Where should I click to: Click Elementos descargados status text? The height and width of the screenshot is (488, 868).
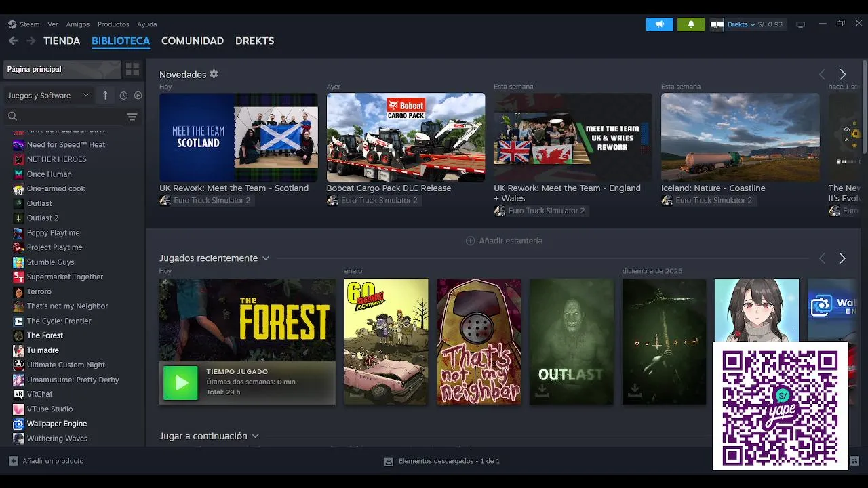449,461
